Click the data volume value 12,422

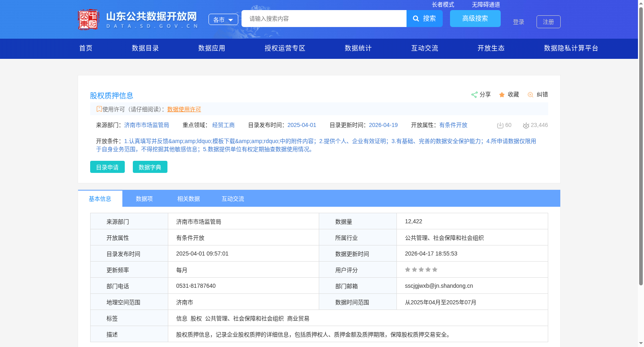(x=413, y=221)
